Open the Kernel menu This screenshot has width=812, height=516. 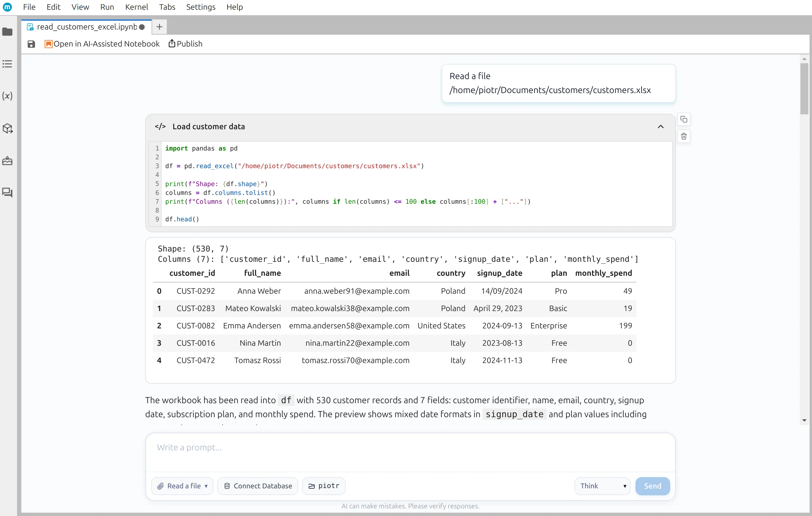point(136,7)
